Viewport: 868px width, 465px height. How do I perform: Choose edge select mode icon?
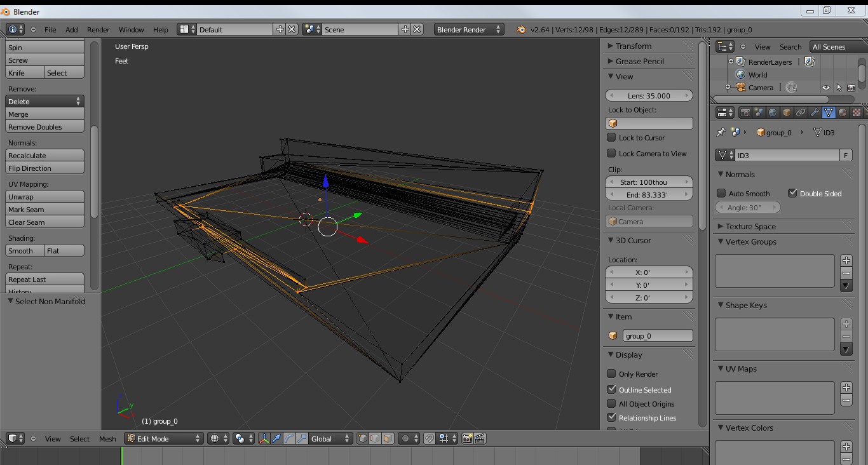pyautogui.click(x=376, y=438)
